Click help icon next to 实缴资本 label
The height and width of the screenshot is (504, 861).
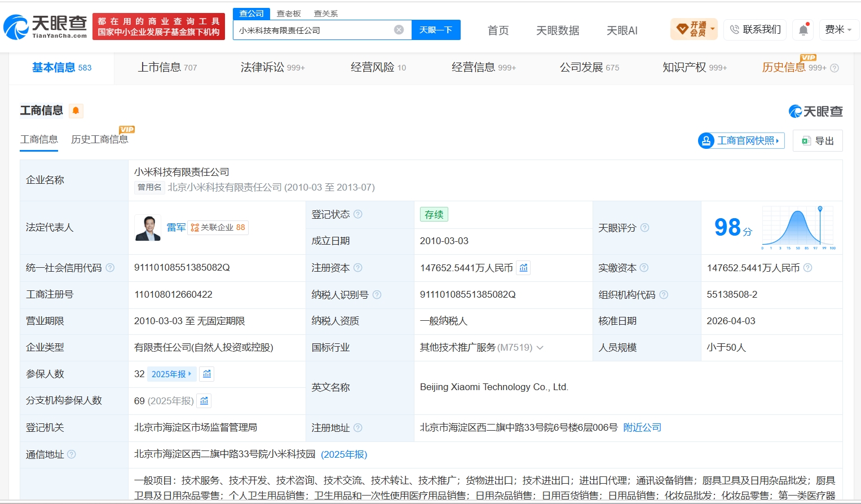coord(644,268)
